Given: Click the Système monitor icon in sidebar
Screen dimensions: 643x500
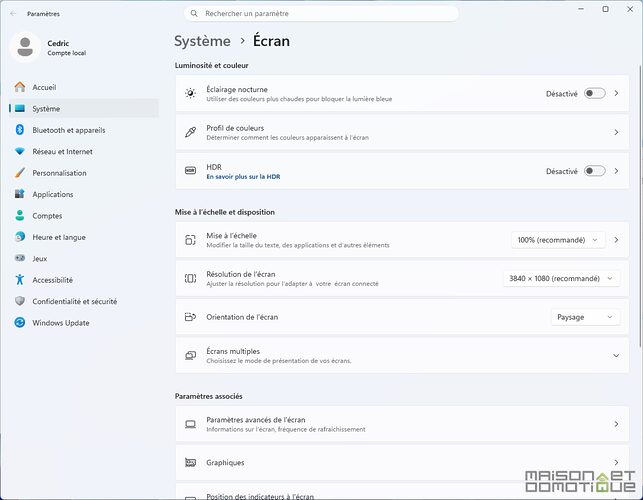Looking at the screenshot, I should point(20,108).
